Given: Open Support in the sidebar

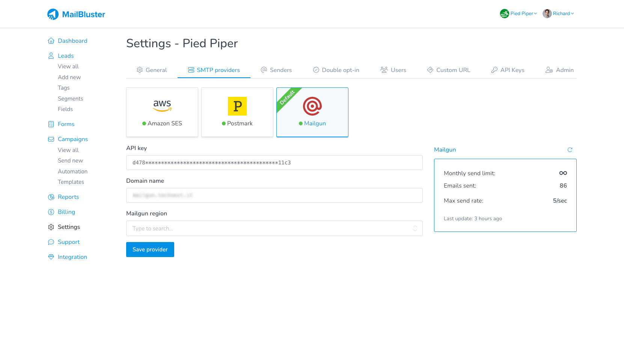Looking at the screenshot, I should [x=69, y=242].
